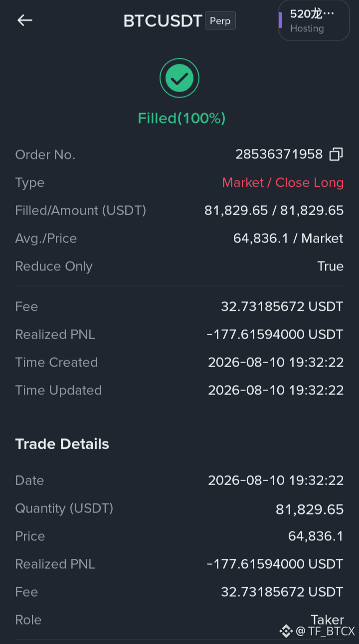Tap the first Realized PNL value
The image size is (359, 644).
(275, 335)
